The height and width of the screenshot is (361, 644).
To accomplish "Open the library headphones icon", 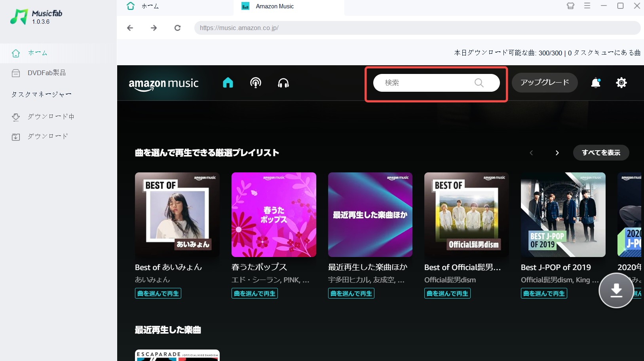I will click(283, 83).
